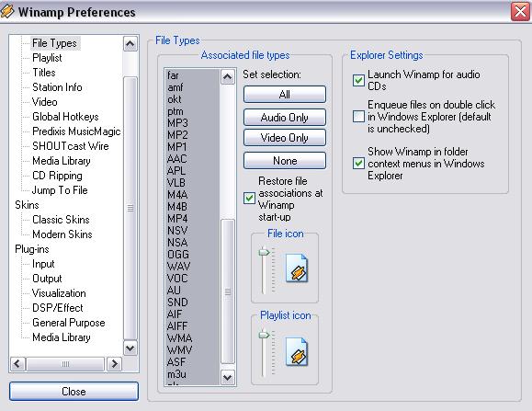Image resolution: width=532 pixels, height=411 pixels.
Task: Open Global Hotkeys preferences
Action: click(x=65, y=117)
